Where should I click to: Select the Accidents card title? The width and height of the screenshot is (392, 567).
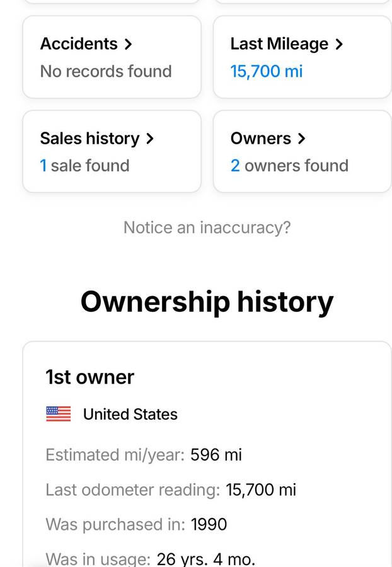(x=79, y=44)
